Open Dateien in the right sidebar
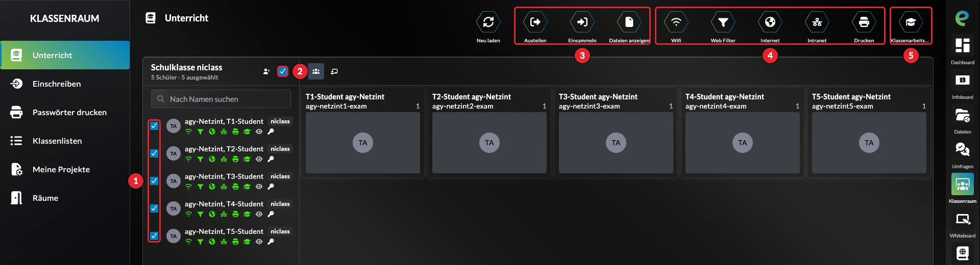 [962, 119]
